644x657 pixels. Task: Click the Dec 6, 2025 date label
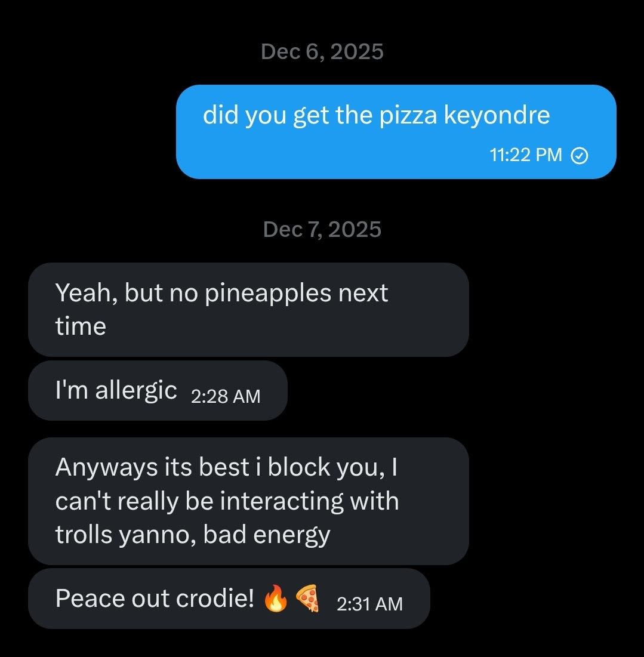322,52
